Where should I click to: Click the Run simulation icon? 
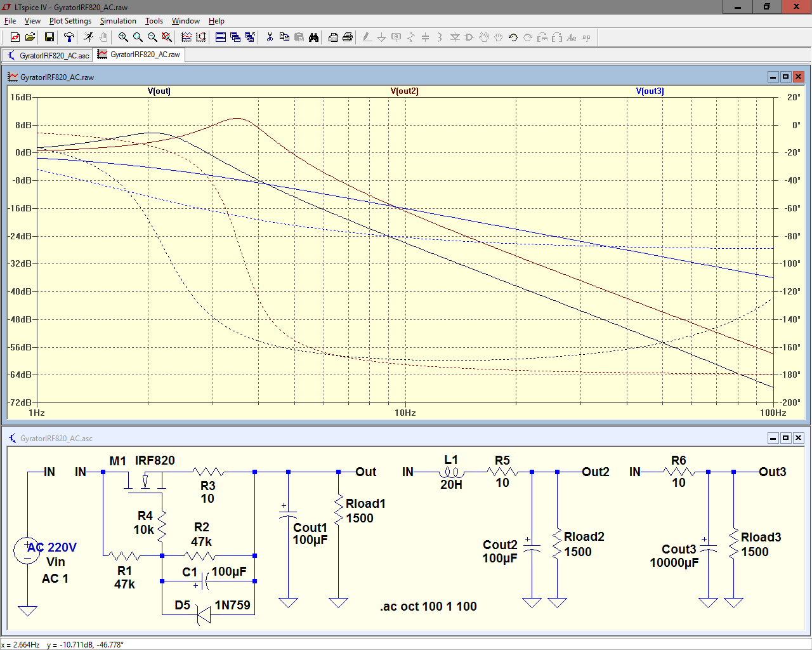88,37
